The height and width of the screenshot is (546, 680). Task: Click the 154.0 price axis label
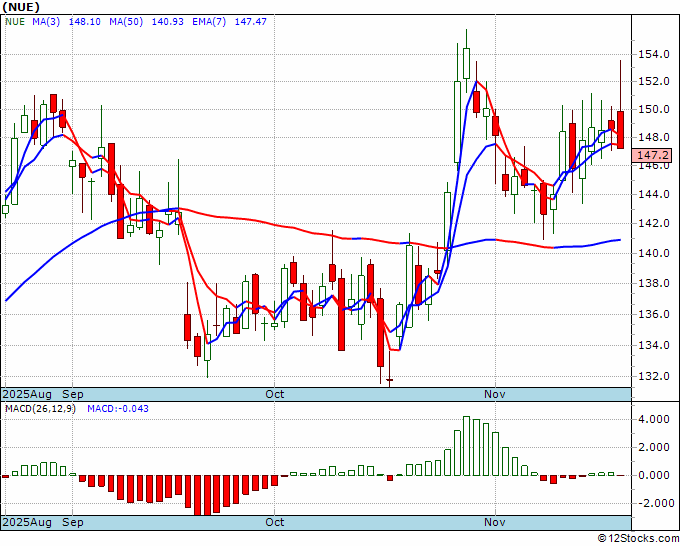(x=654, y=54)
